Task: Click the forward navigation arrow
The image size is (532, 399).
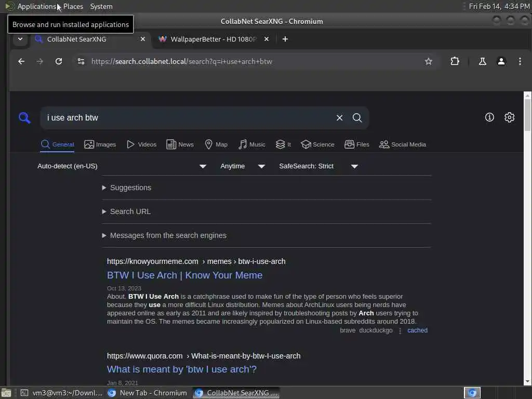Action: [x=39, y=61]
